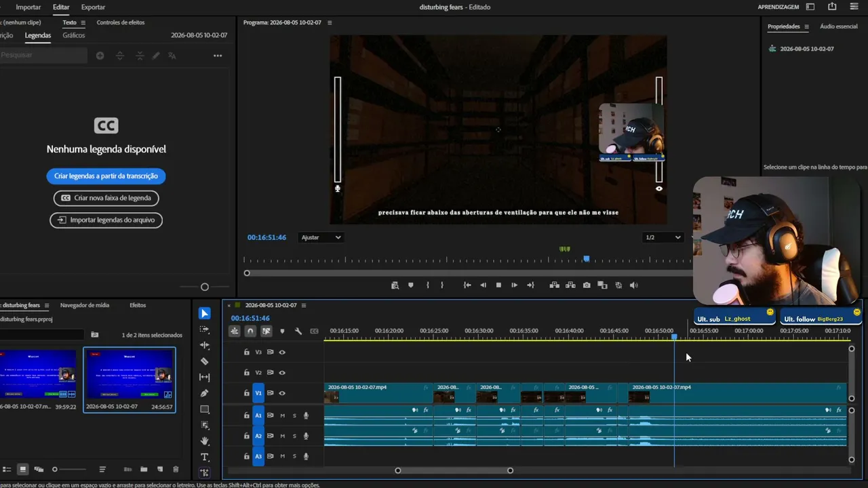
Task: Click the add caption segment plus icon
Action: click(x=100, y=56)
